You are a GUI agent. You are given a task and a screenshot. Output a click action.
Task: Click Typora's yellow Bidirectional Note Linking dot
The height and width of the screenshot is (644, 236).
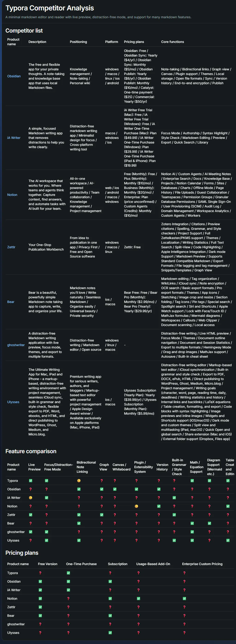[79, 480]
